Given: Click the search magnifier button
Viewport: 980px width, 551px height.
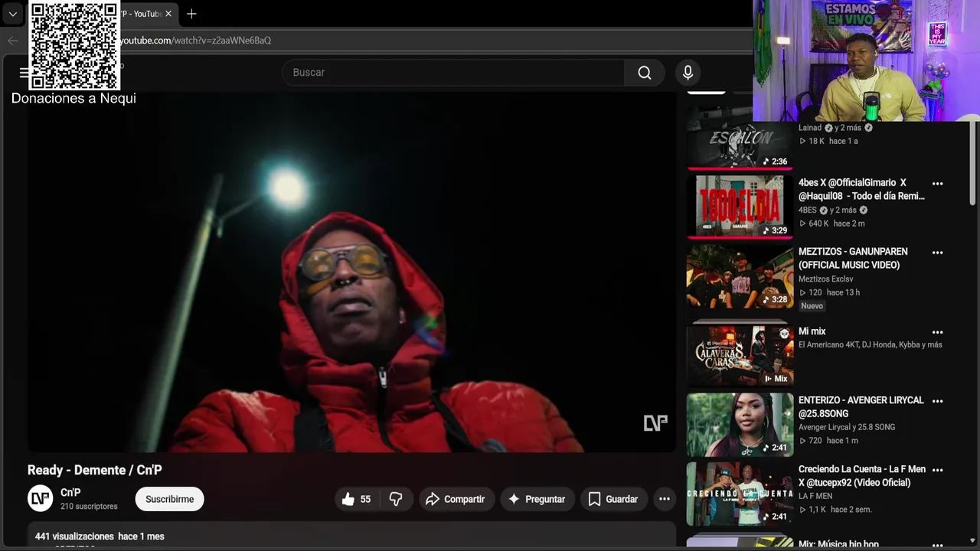Looking at the screenshot, I should click(645, 73).
